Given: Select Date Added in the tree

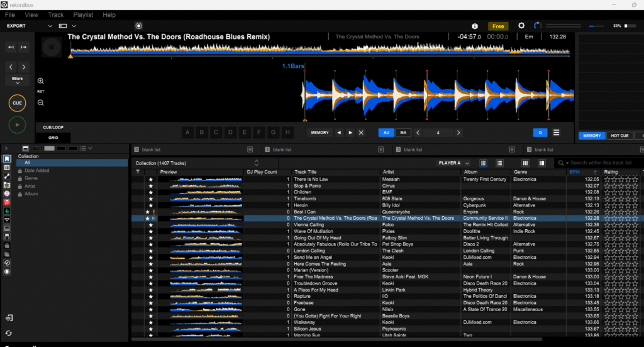Looking at the screenshot, I should (36, 171).
